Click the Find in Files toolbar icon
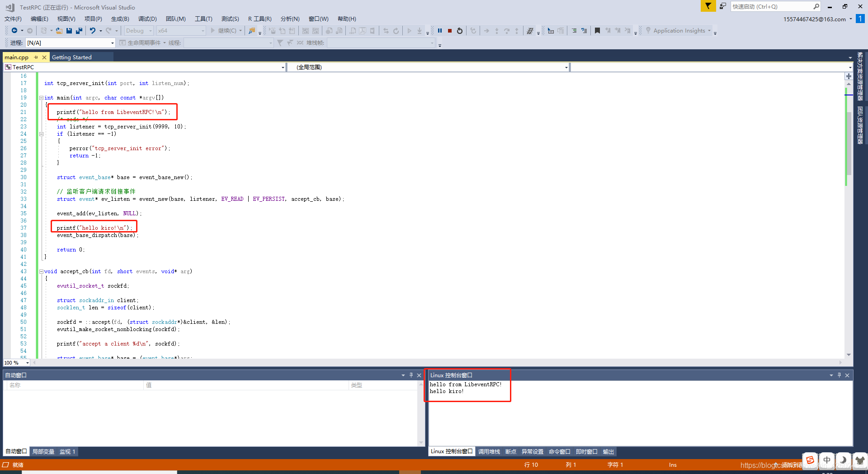 point(252,31)
